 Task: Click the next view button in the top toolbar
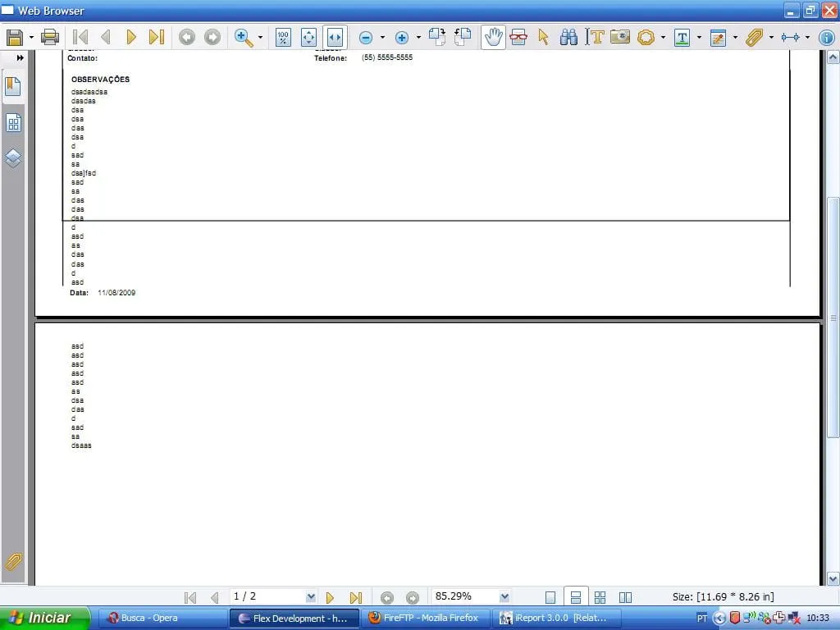tap(212, 37)
